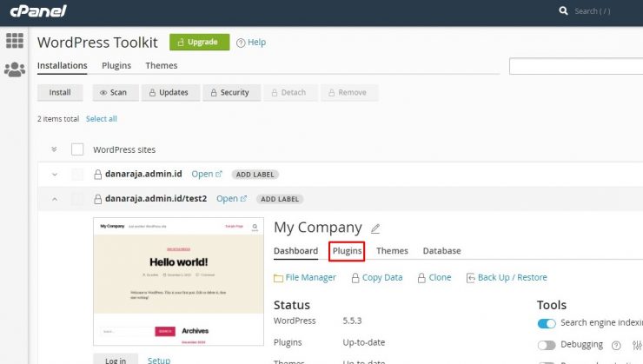Open the My Company Database tab
Image resolution: width=643 pixels, height=364 pixels.
tap(441, 251)
